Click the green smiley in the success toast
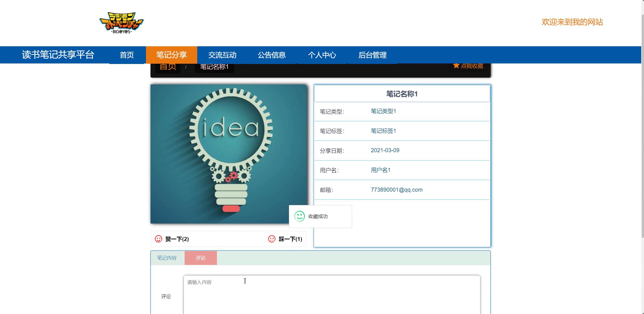This screenshot has width=644, height=314. tap(300, 216)
